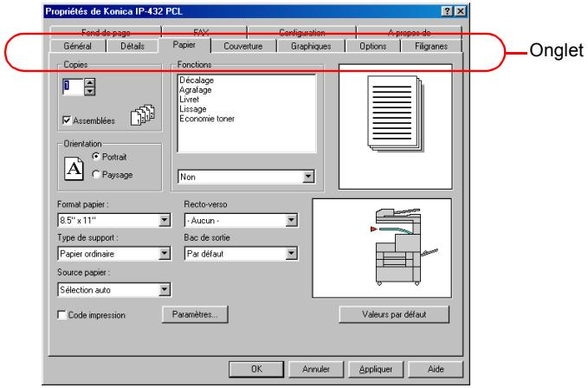
Task: Click the collated copies stack icon
Action: [x=143, y=114]
